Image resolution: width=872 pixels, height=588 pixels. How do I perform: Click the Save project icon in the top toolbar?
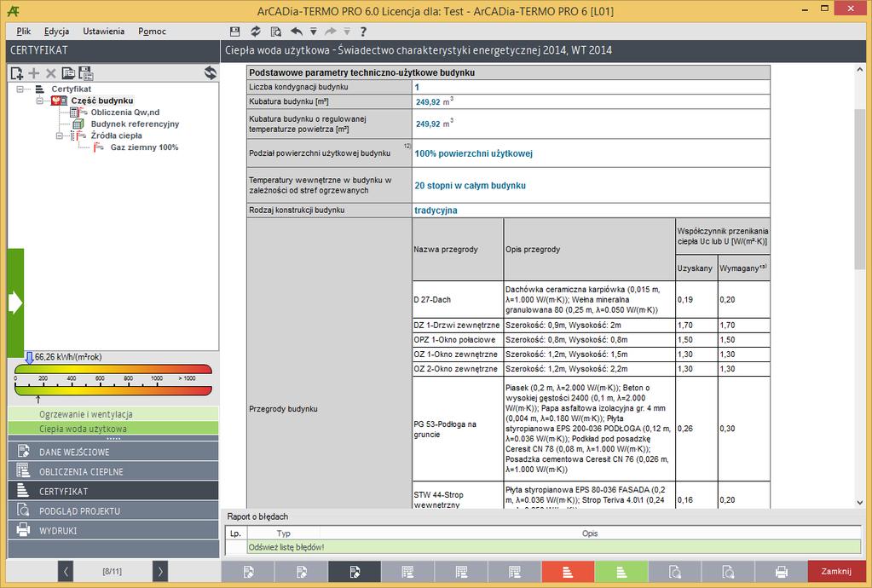(x=234, y=32)
